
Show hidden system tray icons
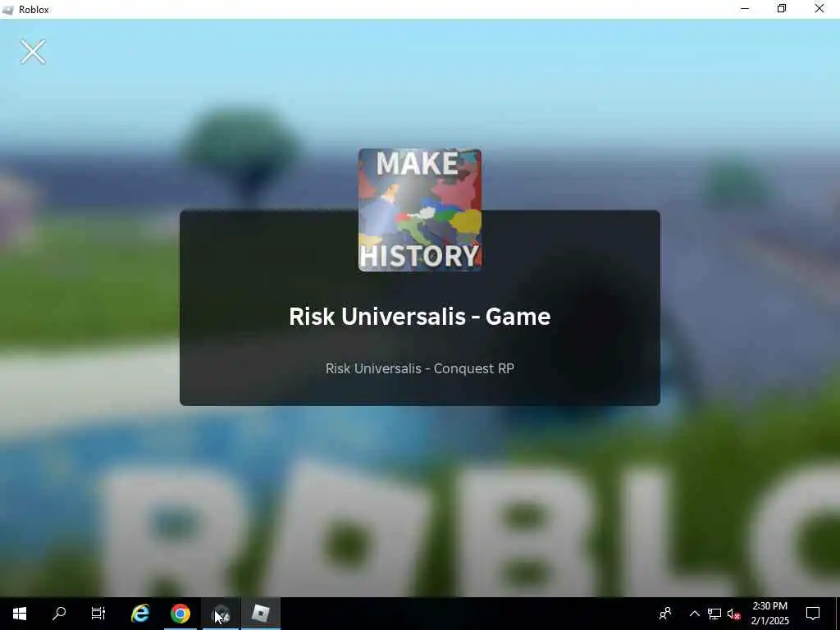tap(694, 614)
